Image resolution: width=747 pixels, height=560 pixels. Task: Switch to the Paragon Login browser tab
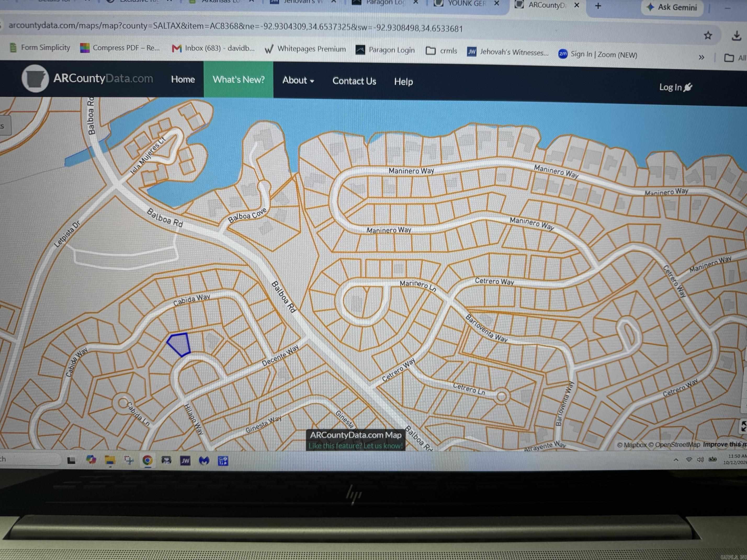[x=385, y=3]
